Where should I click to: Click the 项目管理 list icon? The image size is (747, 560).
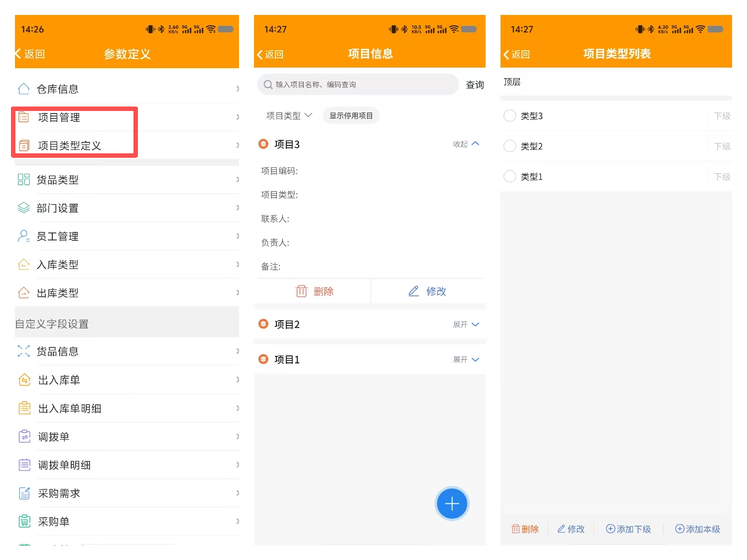[x=24, y=117]
